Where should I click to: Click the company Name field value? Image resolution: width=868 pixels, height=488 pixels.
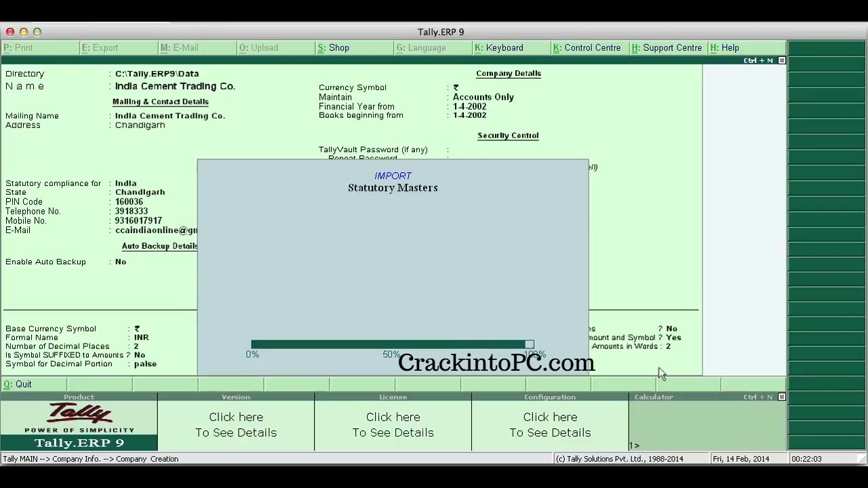pyautogui.click(x=175, y=87)
